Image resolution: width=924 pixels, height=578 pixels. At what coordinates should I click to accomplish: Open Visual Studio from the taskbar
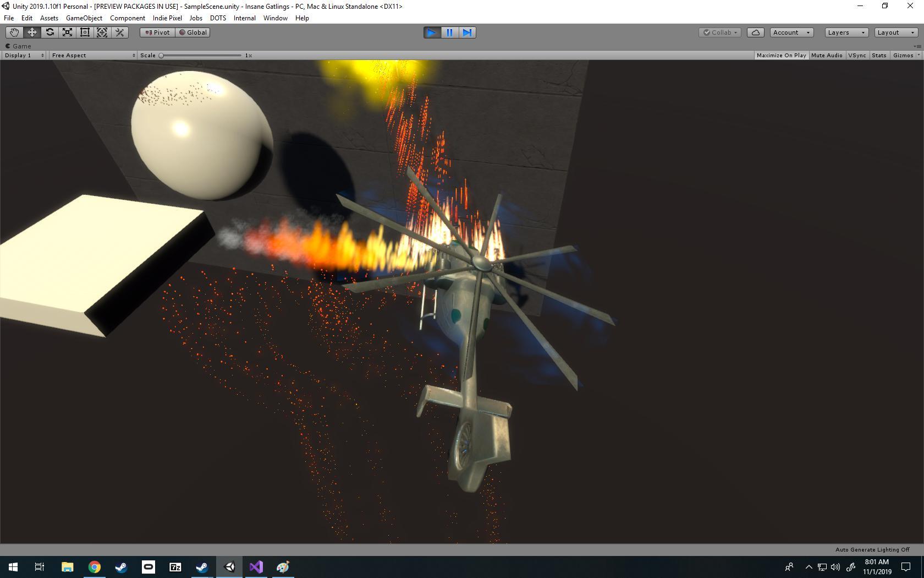pyautogui.click(x=256, y=567)
